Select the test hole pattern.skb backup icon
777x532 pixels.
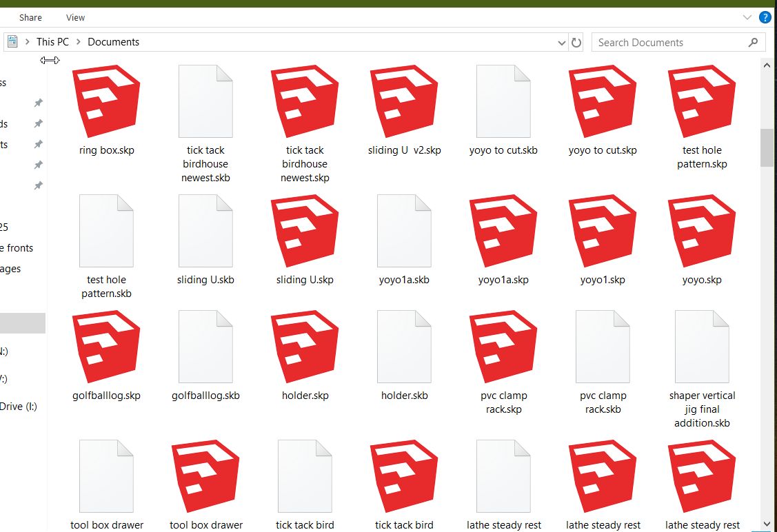tap(107, 231)
